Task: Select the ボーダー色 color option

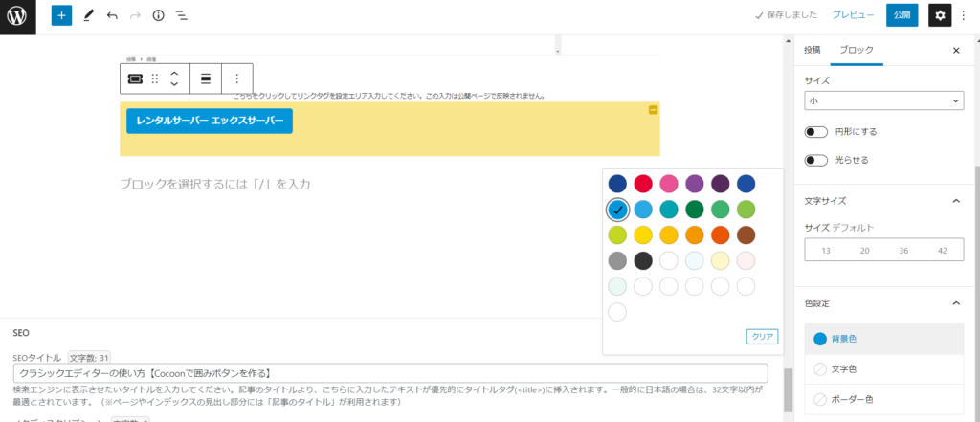Action: (883, 399)
